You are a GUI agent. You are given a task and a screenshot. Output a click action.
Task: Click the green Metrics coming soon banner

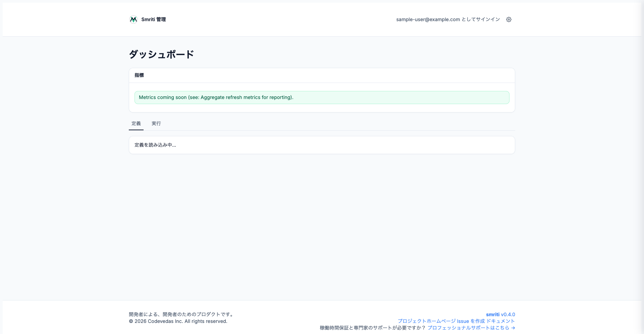coord(322,97)
